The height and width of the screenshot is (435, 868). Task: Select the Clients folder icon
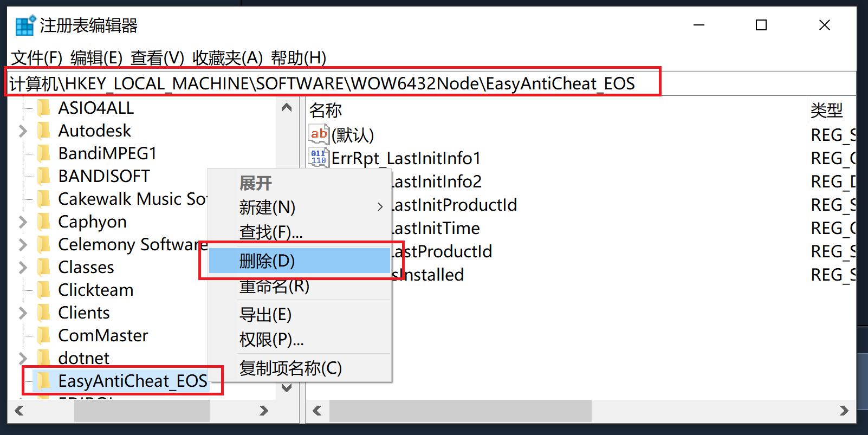tap(44, 313)
